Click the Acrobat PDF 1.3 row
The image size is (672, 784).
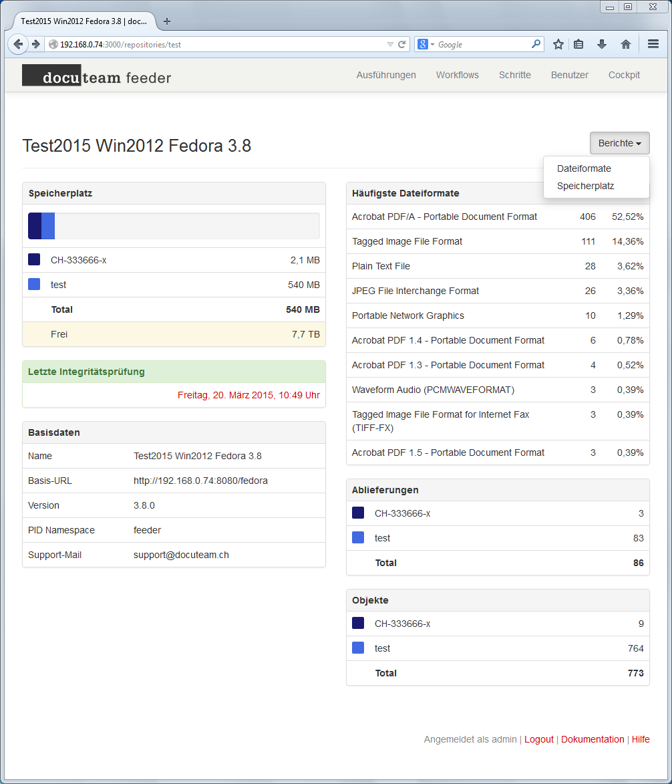point(498,365)
